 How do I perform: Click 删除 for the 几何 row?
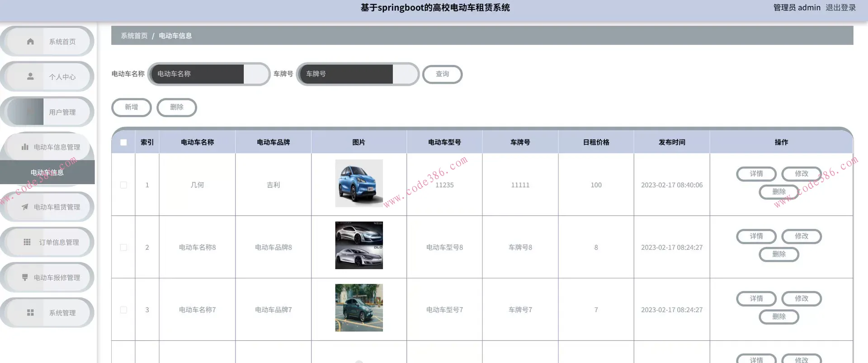(779, 191)
